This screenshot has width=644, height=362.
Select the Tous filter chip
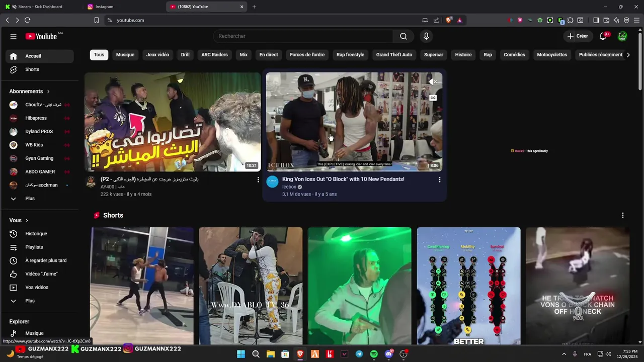(x=99, y=55)
